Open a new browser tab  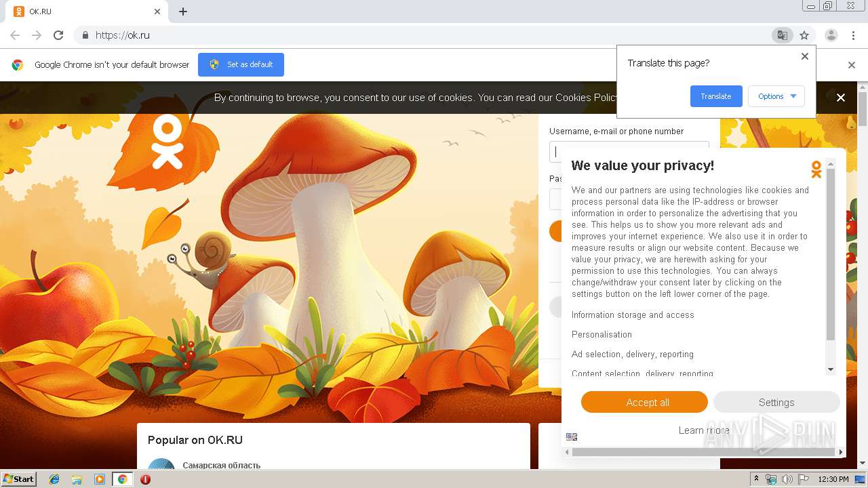click(x=183, y=12)
